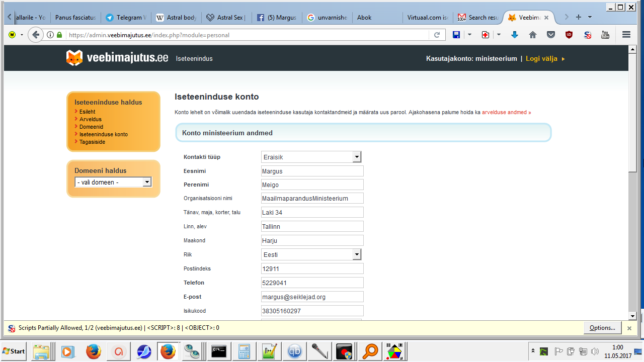Click the microphone taskbar icon
Viewport: 644px width, 362px height.
coord(319,351)
